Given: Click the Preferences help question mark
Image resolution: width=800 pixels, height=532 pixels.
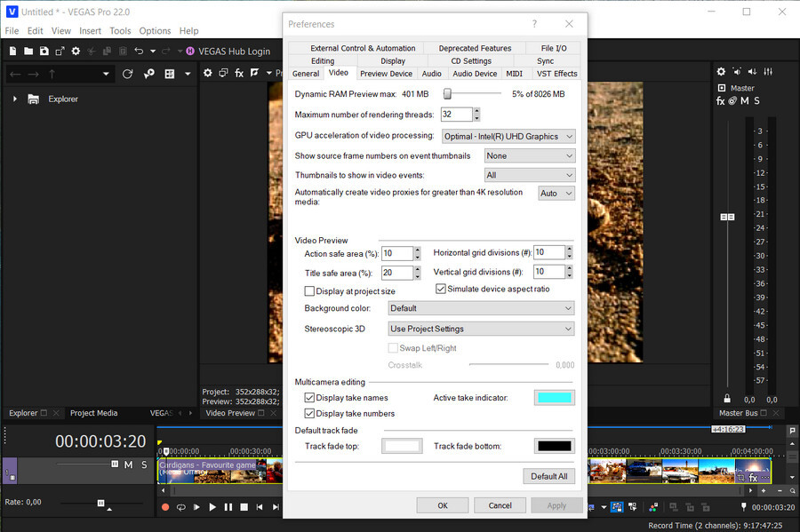Looking at the screenshot, I should point(534,24).
